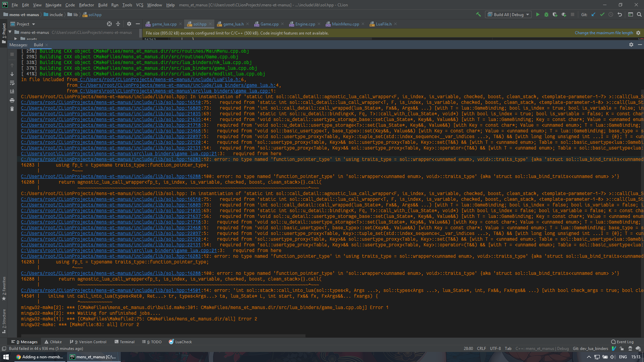Click the green Run button
The width and height of the screenshot is (644, 362).
click(x=538, y=15)
